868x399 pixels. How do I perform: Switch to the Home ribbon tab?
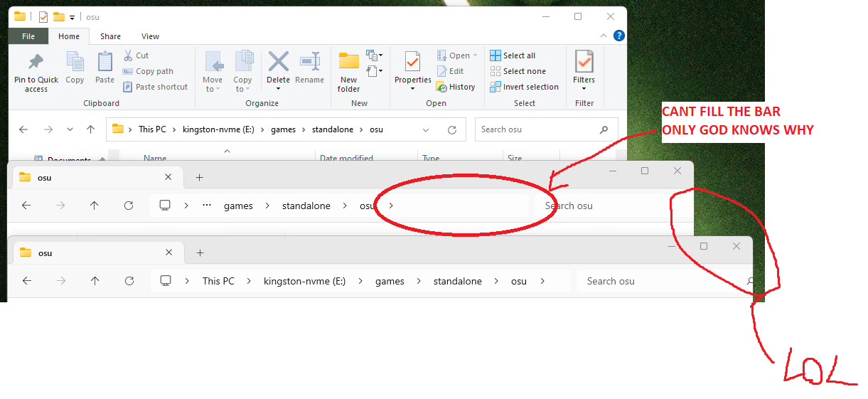[x=69, y=36]
